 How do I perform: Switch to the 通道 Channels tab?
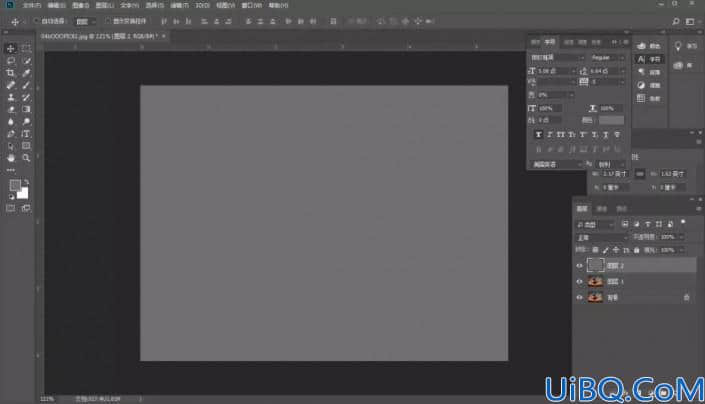[x=602, y=209]
